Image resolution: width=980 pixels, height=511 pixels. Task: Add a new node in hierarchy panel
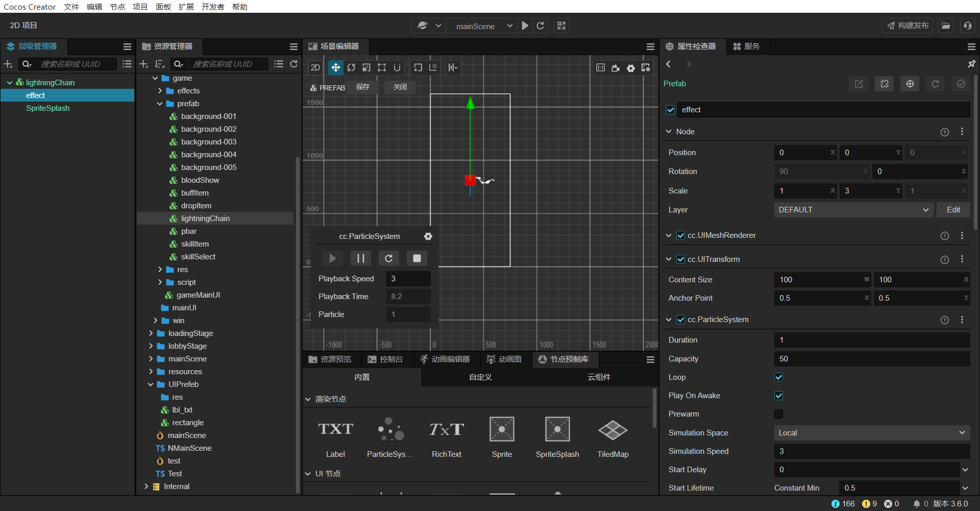click(8, 64)
